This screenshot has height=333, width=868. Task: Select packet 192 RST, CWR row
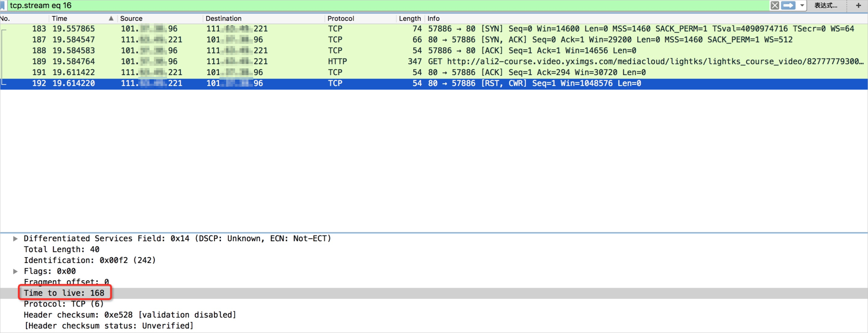[x=434, y=84]
